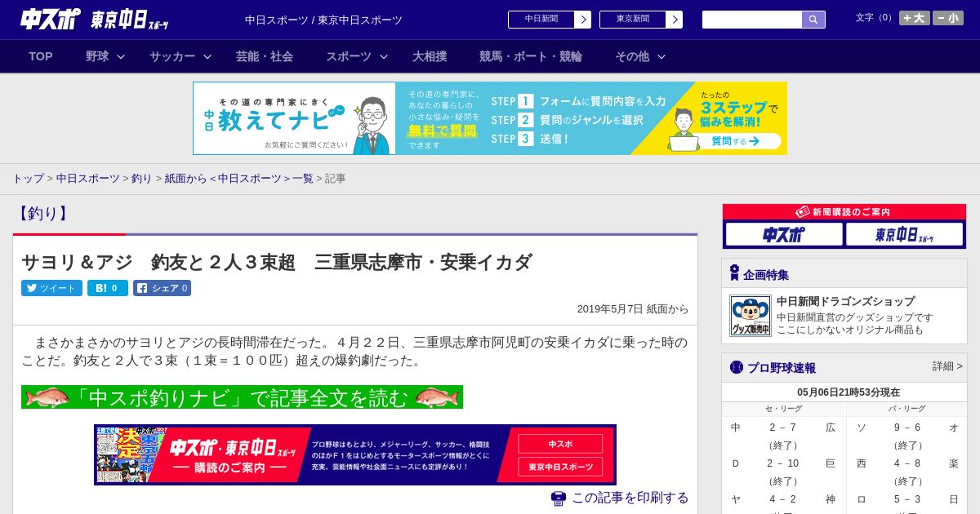Increase text size with ＋大 button
The height and width of the screenshot is (514, 980).
tap(914, 18)
